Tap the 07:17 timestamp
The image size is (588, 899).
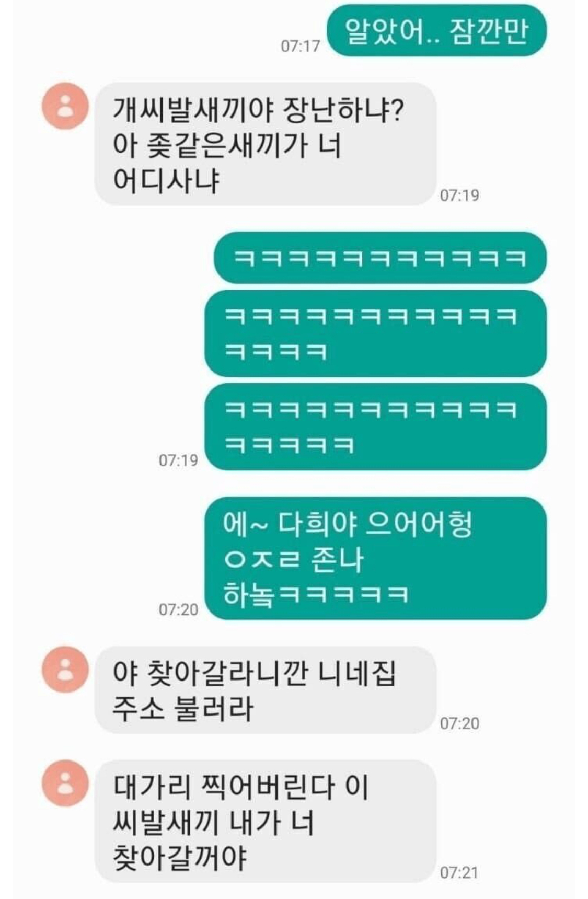coord(300,46)
